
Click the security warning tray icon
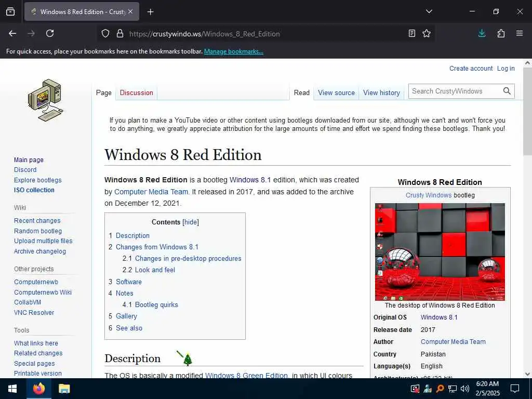pos(415,389)
